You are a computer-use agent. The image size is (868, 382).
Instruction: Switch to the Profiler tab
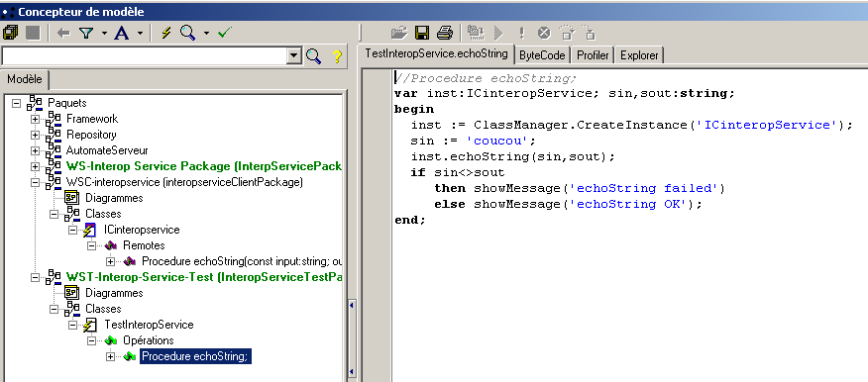(593, 55)
